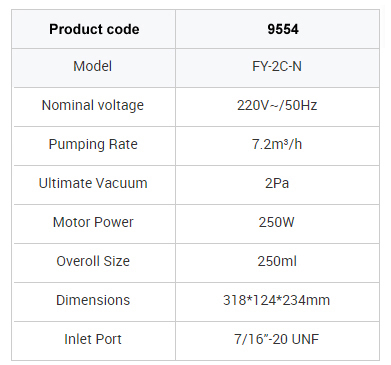This screenshot has width=391, height=365.
Task: Select the 318*124*234mm dimensions value
Action: (x=277, y=300)
